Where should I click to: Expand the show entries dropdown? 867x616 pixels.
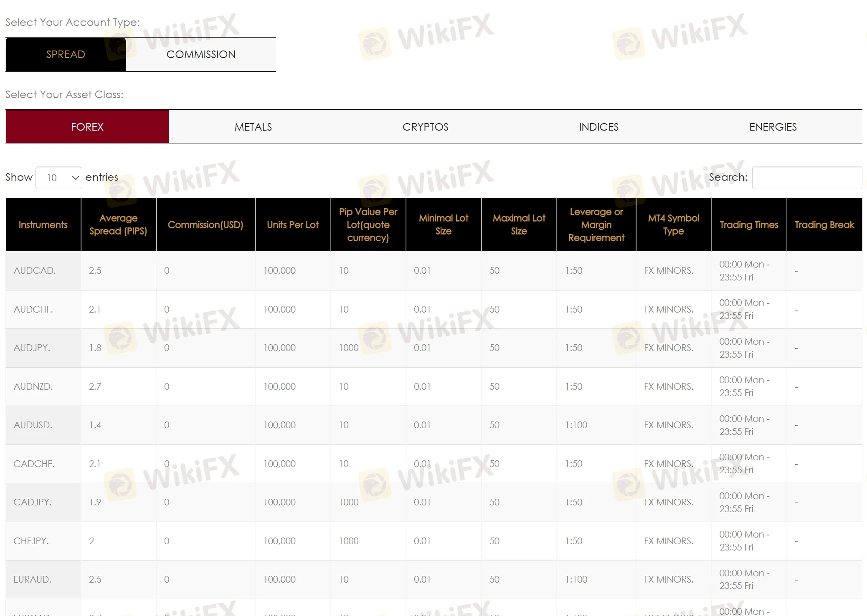(x=59, y=178)
